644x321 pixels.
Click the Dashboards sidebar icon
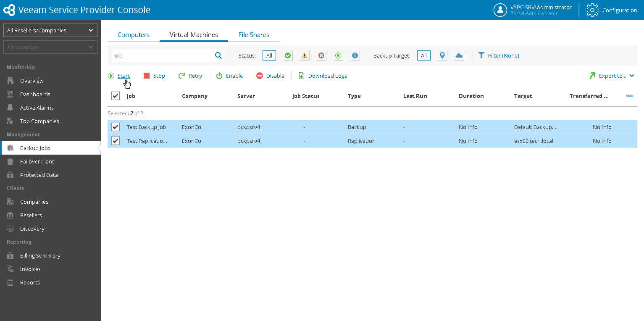click(11, 94)
